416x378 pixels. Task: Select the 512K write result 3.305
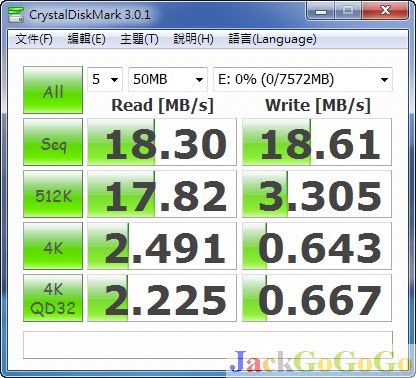(317, 194)
